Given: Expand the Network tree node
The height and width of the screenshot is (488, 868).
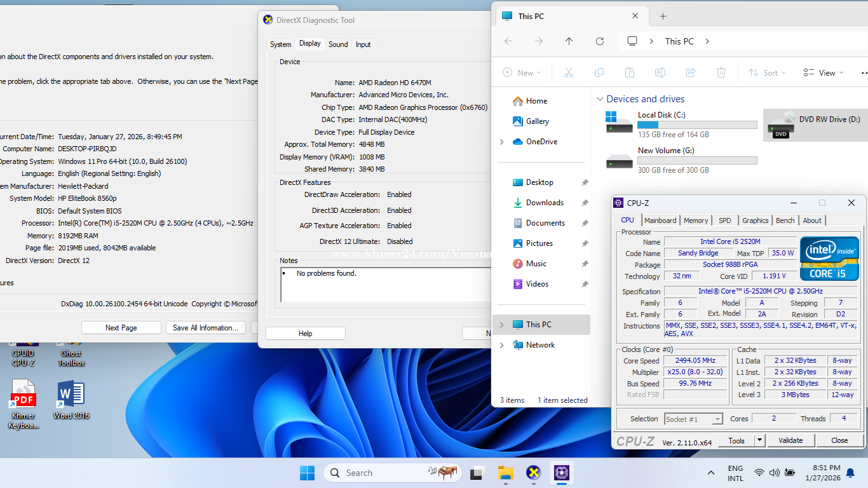Looking at the screenshot, I should click(501, 345).
